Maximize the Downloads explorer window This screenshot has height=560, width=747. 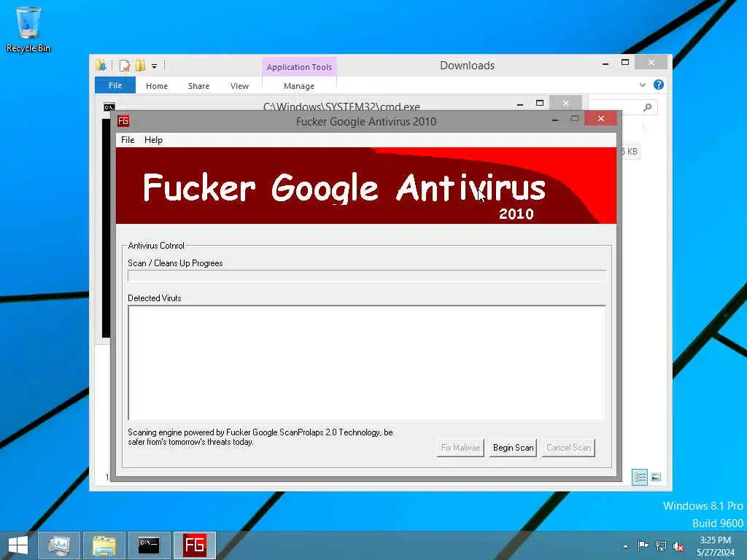(625, 63)
